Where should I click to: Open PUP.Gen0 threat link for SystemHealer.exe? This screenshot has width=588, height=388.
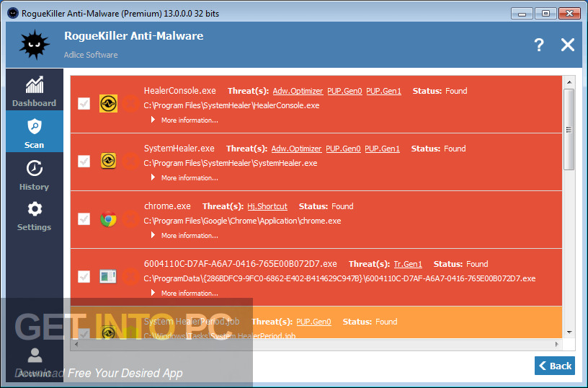point(343,149)
